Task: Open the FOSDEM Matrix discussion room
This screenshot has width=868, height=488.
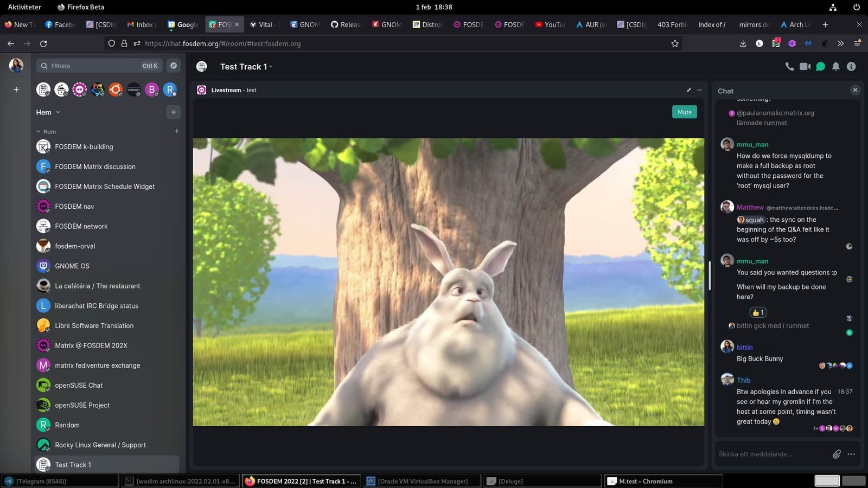Action: pos(95,166)
